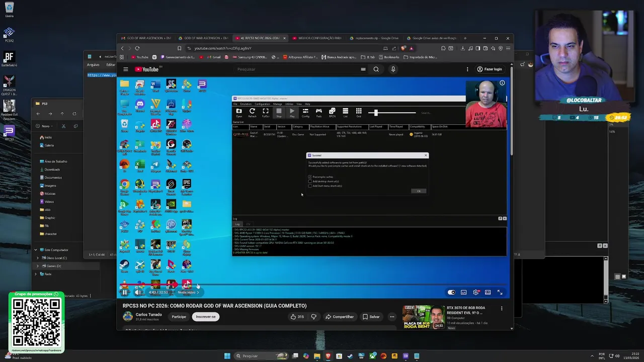Viewport: 644px width, 362px height.
Task: Reload the YouTube page
Action: point(137,48)
